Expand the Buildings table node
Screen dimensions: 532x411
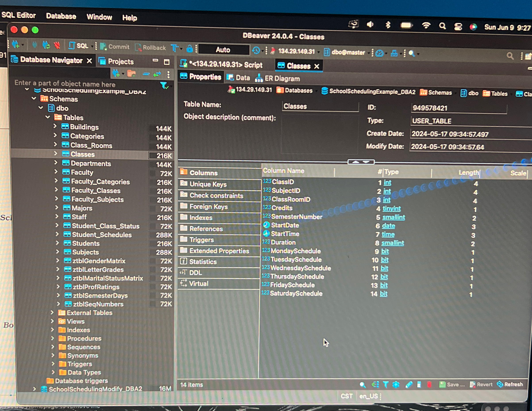(55, 126)
